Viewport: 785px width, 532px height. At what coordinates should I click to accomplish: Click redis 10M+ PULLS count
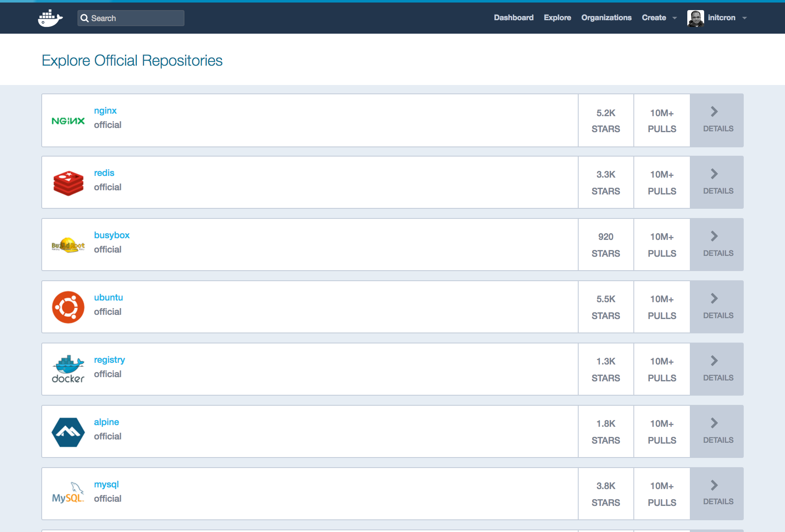[x=662, y=183]
